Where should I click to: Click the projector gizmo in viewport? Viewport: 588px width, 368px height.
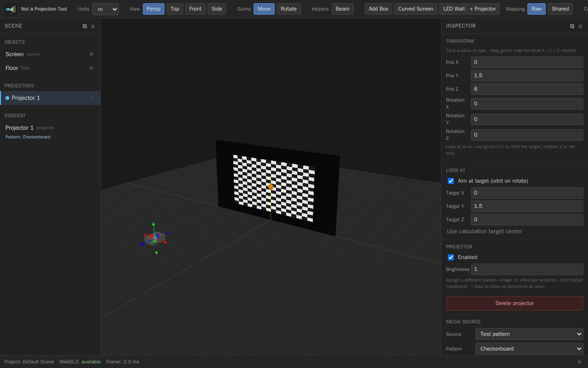pyautogui.click(x=154, y=238)
